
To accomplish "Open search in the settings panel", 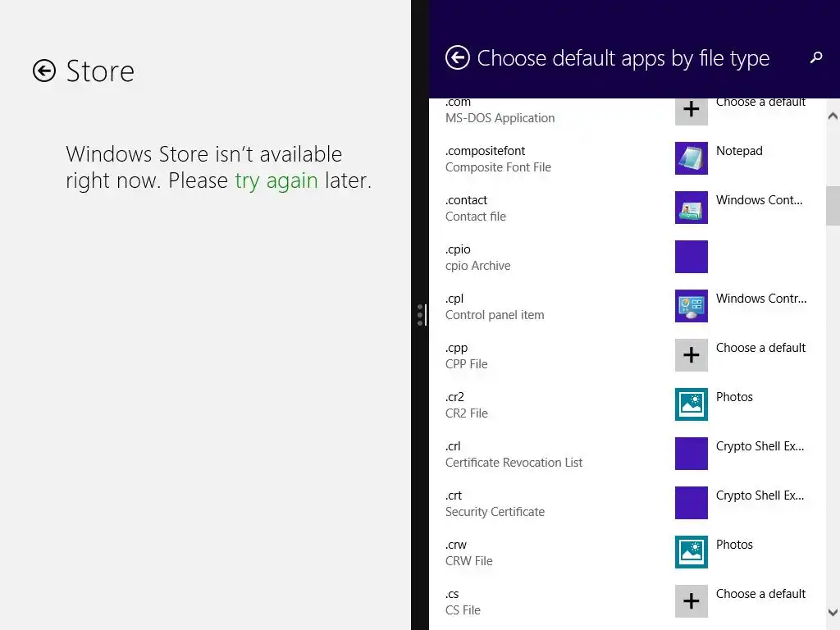I will coord(816,57).
